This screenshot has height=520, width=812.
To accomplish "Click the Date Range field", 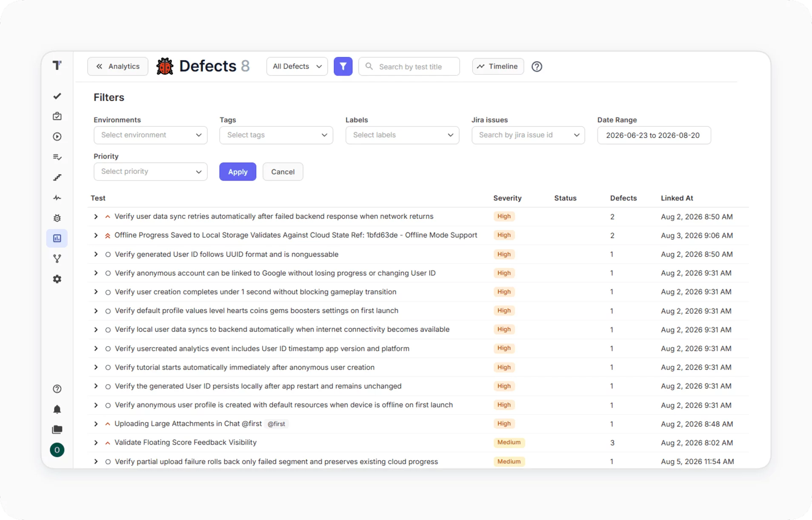I will 654,135.
